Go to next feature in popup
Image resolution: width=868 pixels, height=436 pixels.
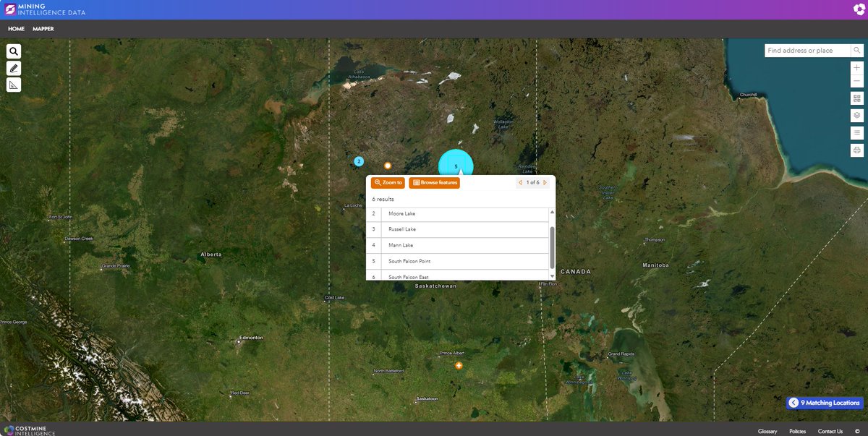click(x=545, y=183)
